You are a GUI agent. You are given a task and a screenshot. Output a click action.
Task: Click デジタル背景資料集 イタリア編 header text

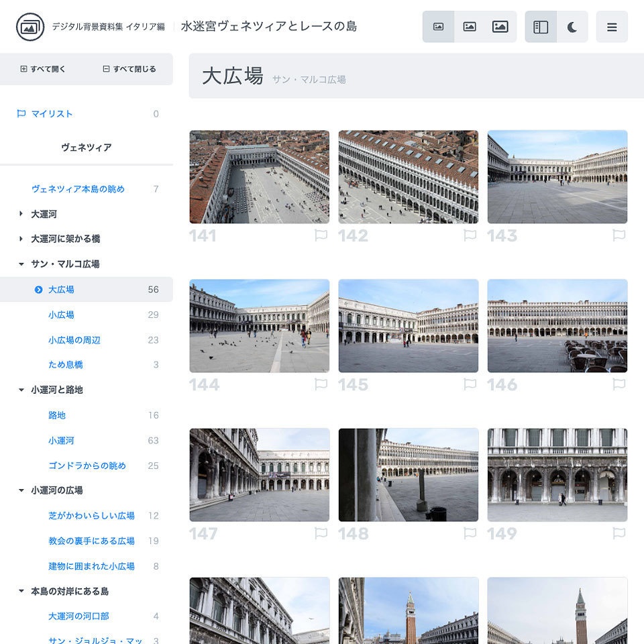click(x=109, y=27)
